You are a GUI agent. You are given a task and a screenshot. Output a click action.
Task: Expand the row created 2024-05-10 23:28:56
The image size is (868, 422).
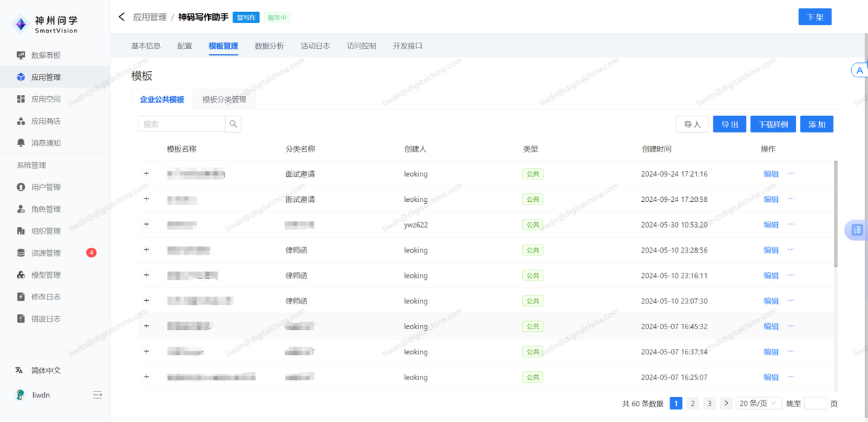[x=146, y=250]
